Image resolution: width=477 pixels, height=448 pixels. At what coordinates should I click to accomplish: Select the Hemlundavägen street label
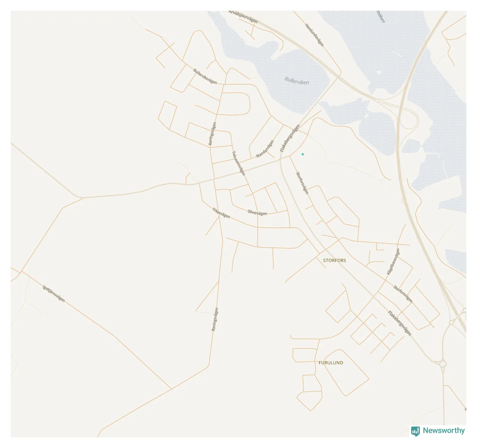[315, 35]
